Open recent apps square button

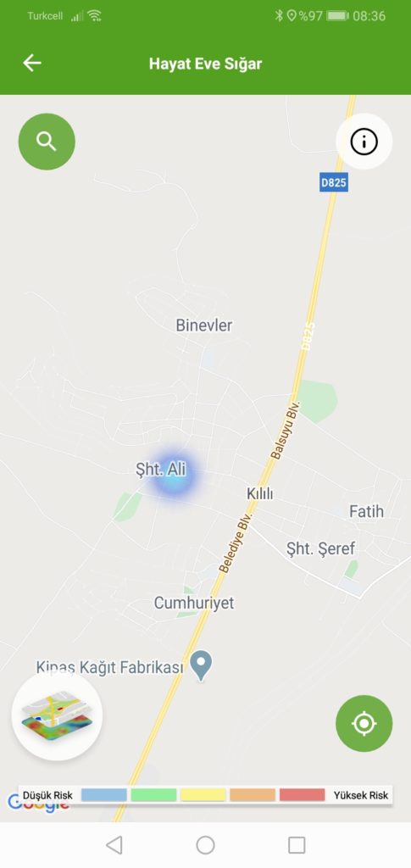click(297, 845)
